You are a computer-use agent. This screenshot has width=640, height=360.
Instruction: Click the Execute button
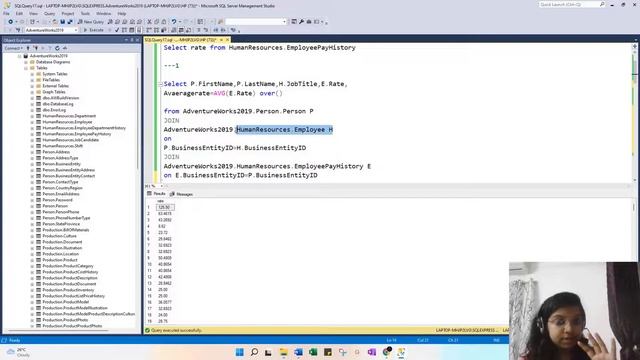tap(93, 30)
